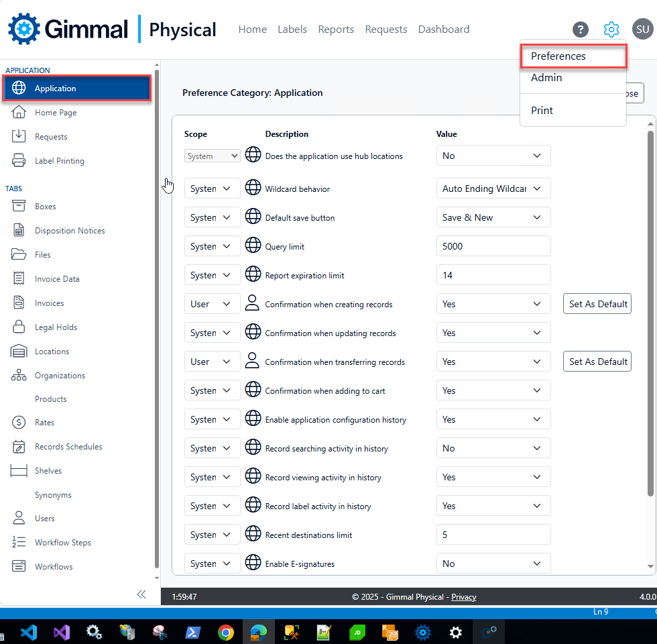The height and width of the screenshot is (644, 657).
Task: Collapse the sidebar with double chevron
Action: coord(141,594)
